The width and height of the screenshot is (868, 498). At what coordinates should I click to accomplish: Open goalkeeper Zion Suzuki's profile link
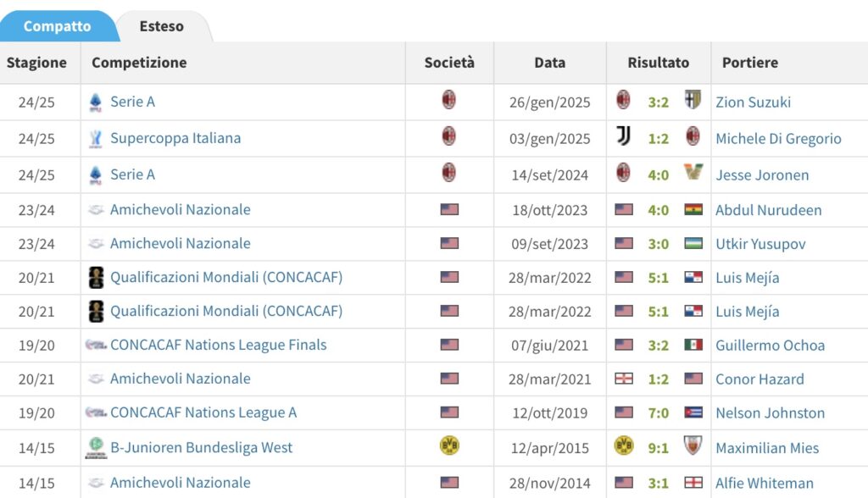click(x=753, y=102)
